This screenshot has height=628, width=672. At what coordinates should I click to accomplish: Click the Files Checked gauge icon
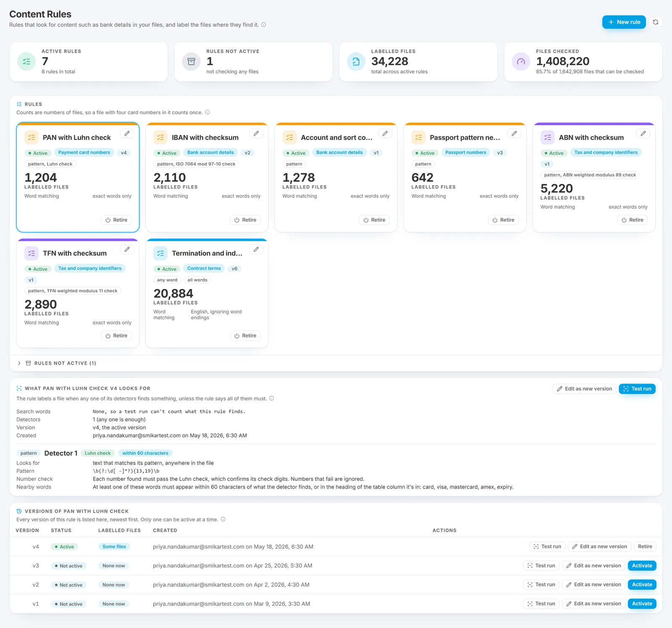tap(521, 62)
